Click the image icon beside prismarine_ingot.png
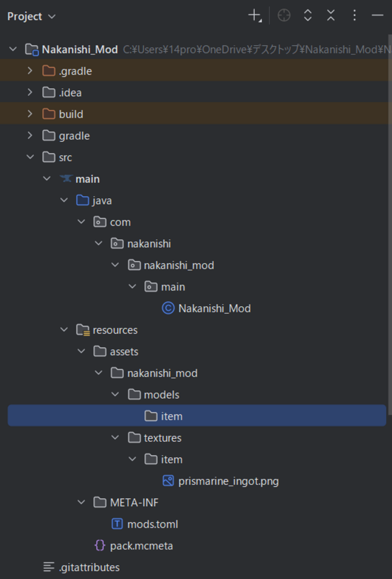This screenshot has height=579, width=392. tap(169, 481)
